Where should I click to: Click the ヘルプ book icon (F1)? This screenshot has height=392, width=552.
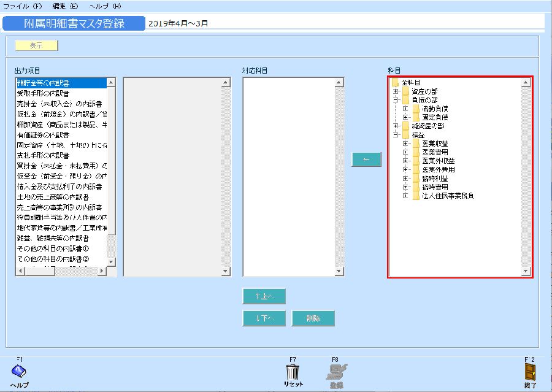click(18, 371)
